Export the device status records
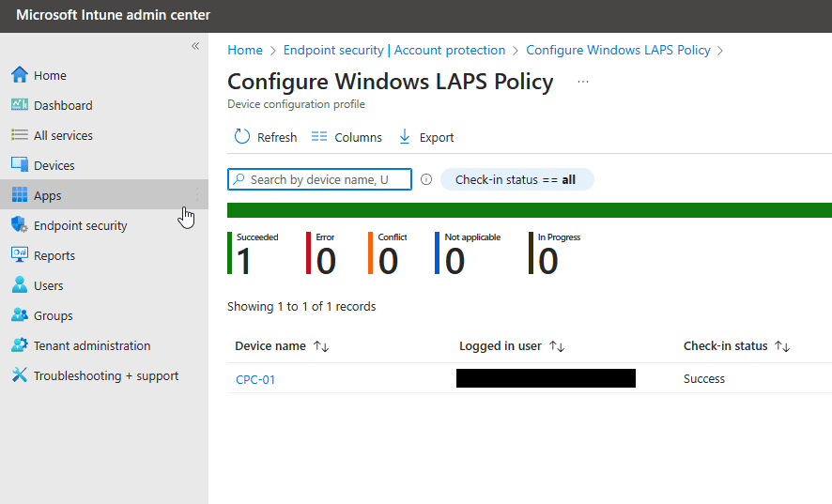Image resolution: width=832 pixels, height=504 pixels. [x=426, y=137]
